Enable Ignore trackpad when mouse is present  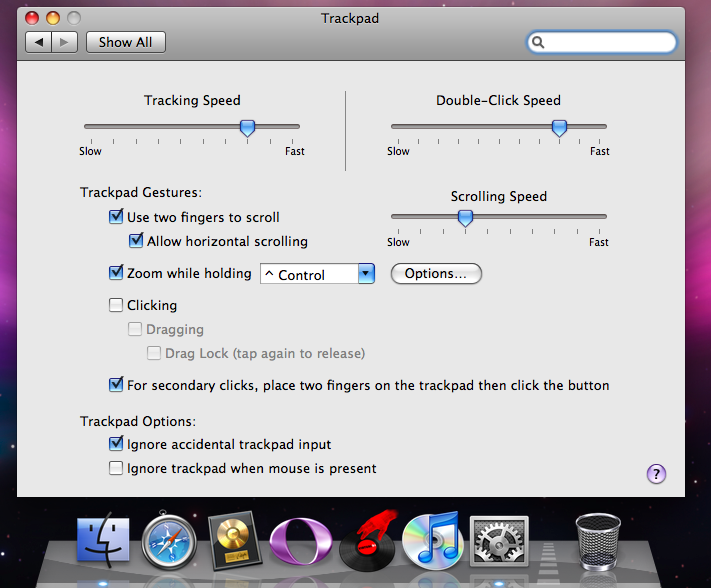(x=116, y=467)
